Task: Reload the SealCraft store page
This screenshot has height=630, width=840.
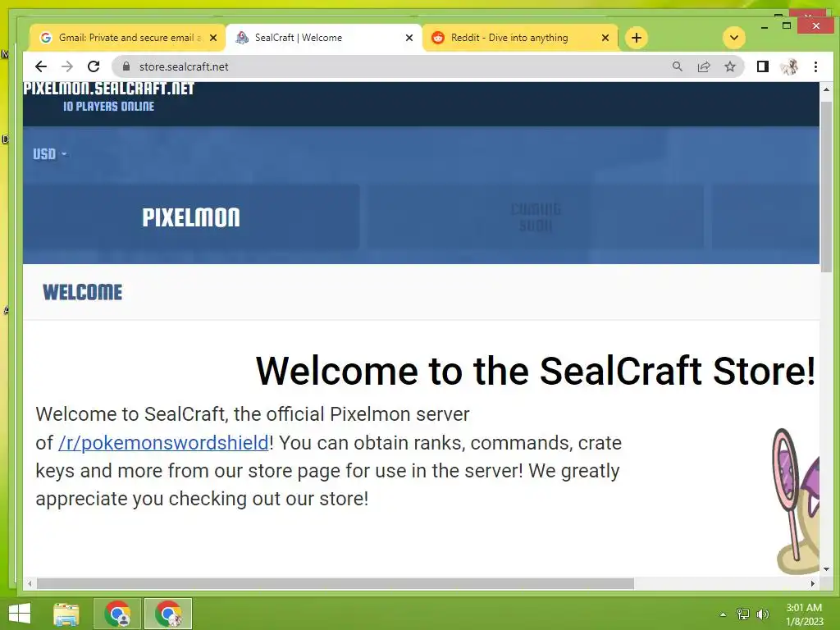Action: (94, 66)
